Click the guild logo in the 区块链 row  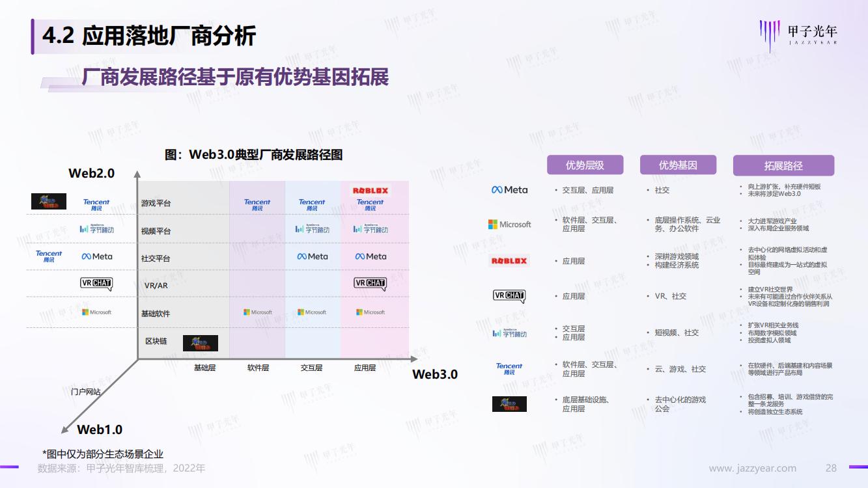point(201,343)
